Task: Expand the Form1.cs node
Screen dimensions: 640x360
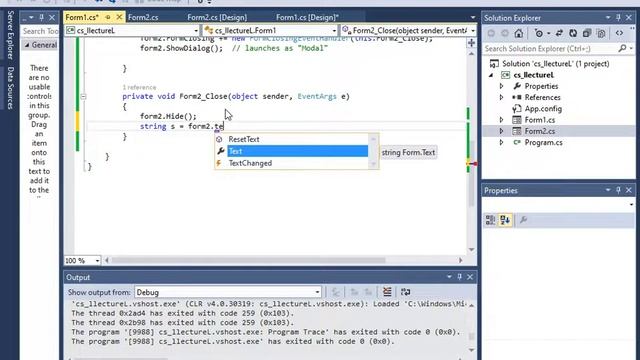Action: (x=502, y=120)
